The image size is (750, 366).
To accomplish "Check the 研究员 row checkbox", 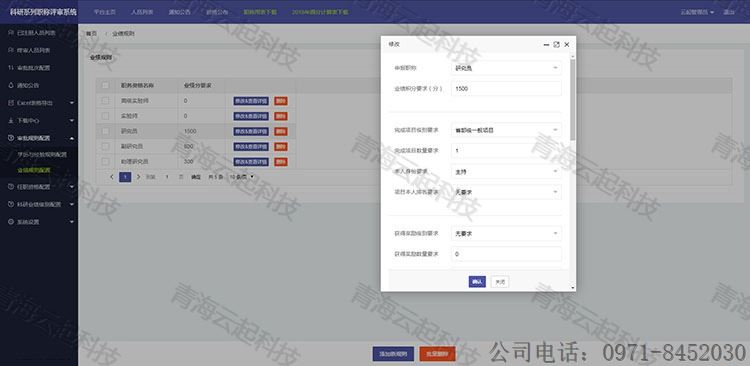I will [105, 131].
